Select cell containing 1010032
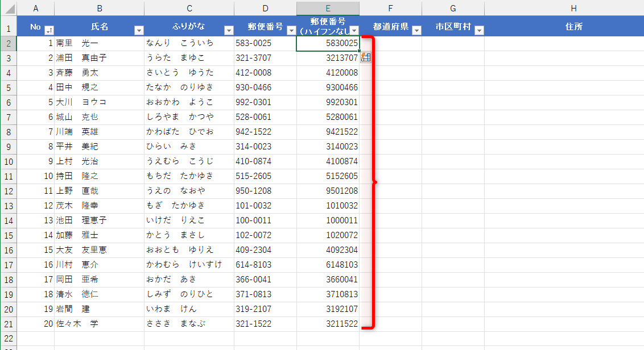 [328, 206]
